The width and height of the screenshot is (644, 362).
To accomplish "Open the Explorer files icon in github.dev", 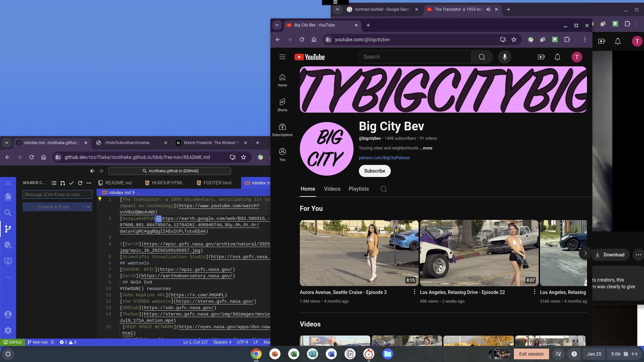I will [x=8, y=197].
